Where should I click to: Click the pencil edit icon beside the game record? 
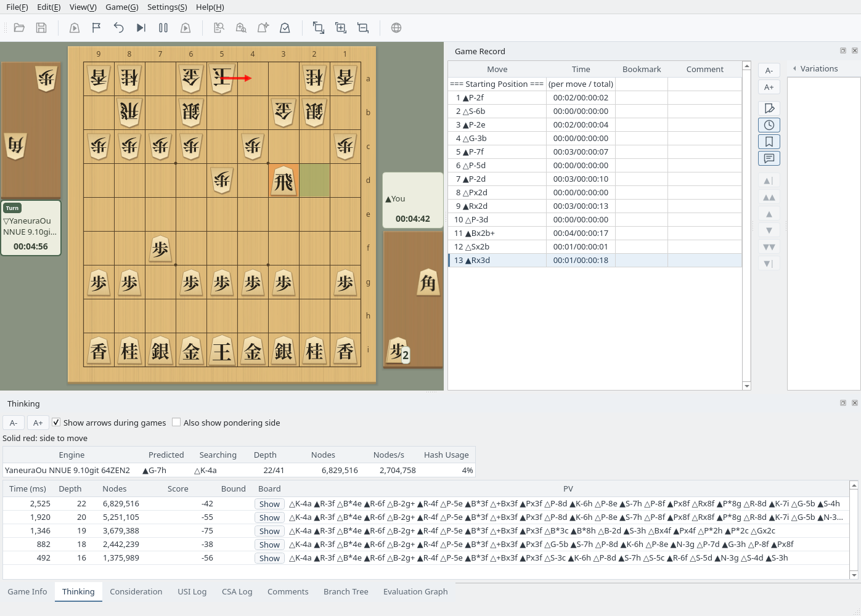(769, 108)
